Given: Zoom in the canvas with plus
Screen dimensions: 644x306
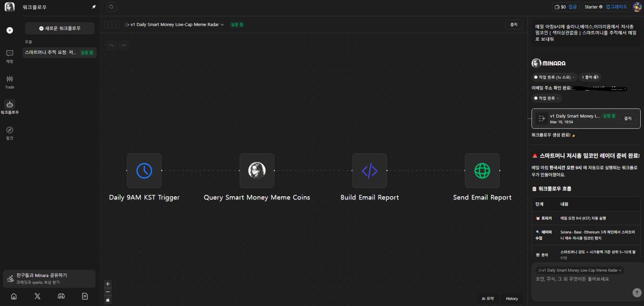Looking at the screenshot, I should 108,283.
